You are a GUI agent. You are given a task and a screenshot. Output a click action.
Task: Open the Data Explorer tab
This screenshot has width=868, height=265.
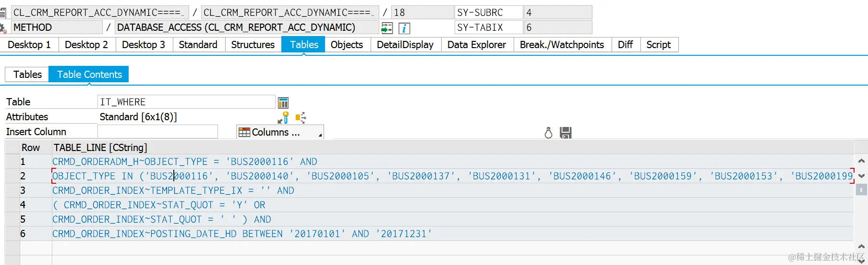477,45
